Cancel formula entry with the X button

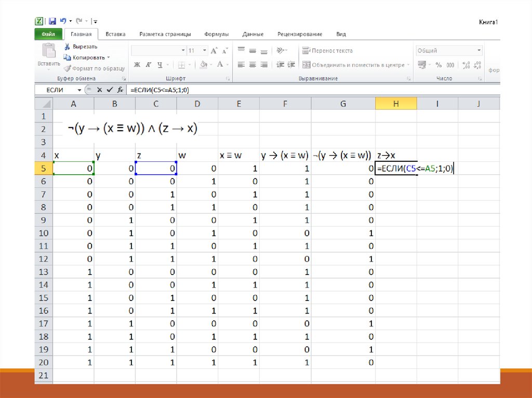(x=101, y=90)
